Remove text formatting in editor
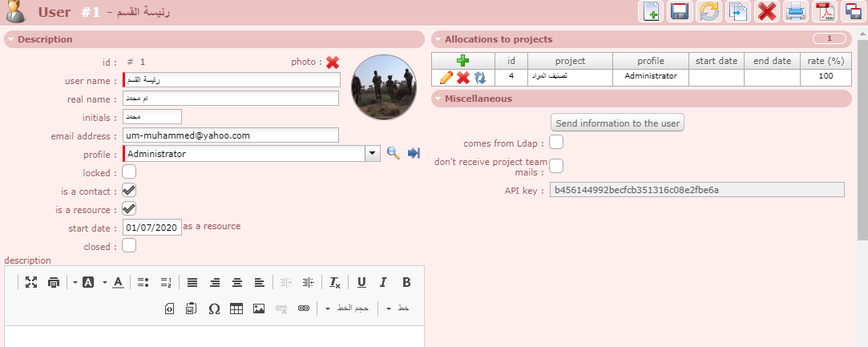This screenshot has height=347, width=868. coord(335,282)
